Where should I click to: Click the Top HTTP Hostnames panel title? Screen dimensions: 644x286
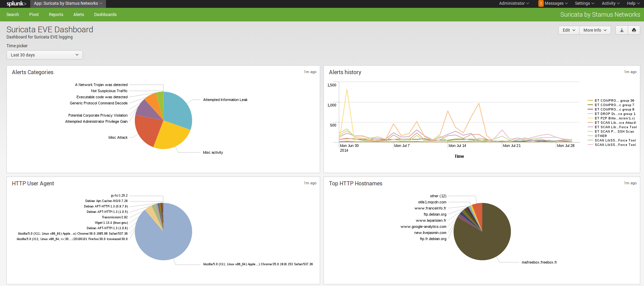click(x=355, y=184)
